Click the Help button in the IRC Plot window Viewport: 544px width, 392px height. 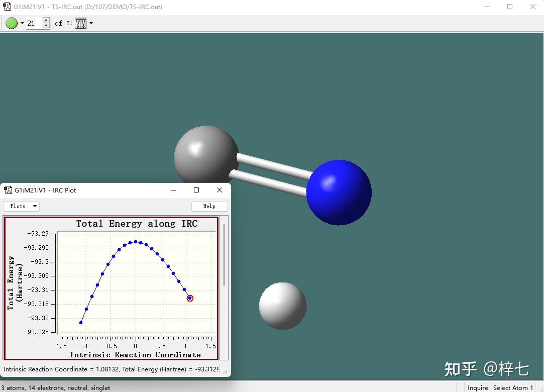[x=209, y=206]
